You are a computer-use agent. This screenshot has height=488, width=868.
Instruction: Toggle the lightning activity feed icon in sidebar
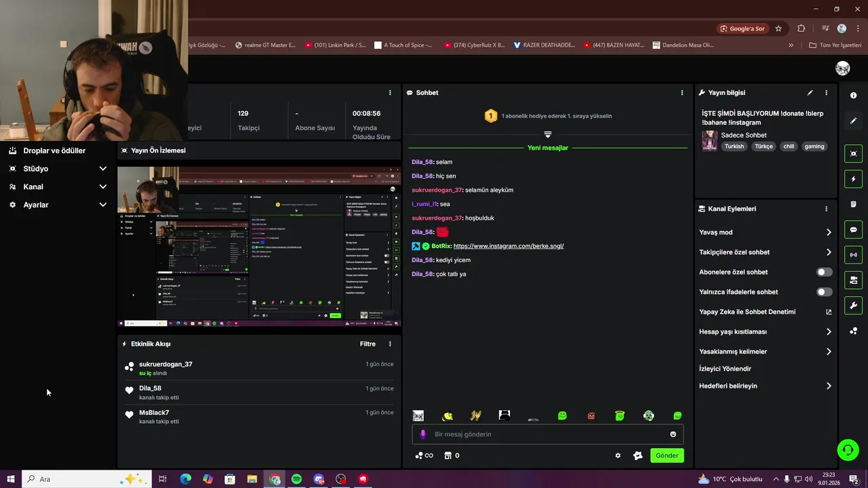click(x=853, y=179)
